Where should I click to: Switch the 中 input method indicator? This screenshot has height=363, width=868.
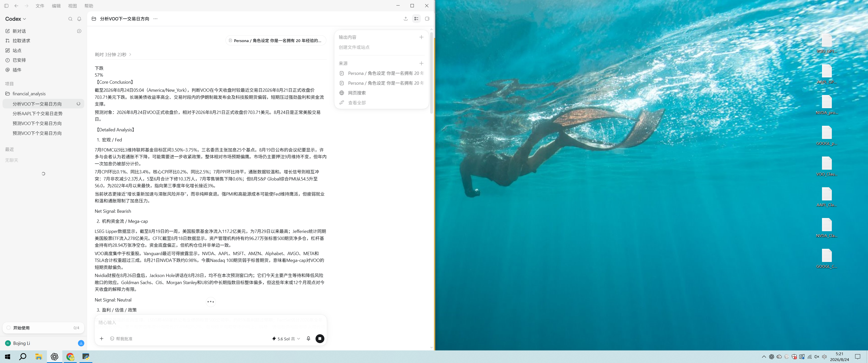pyautogui.click(x=824, y=357)
